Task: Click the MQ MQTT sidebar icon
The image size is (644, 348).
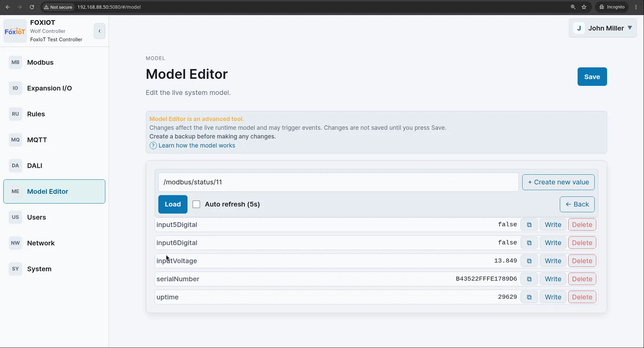Action: pyautogui.click(x=15, y=140)
